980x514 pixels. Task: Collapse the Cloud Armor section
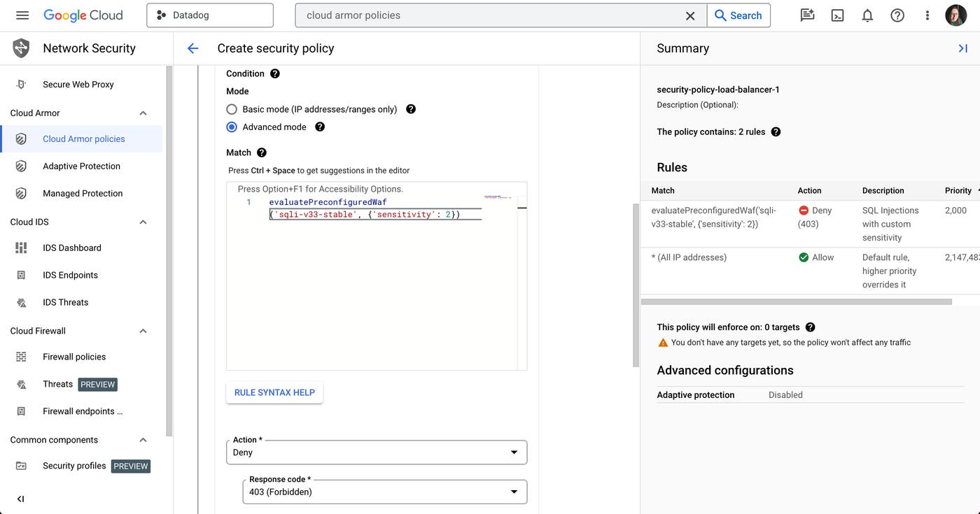(x=143, y=113)
